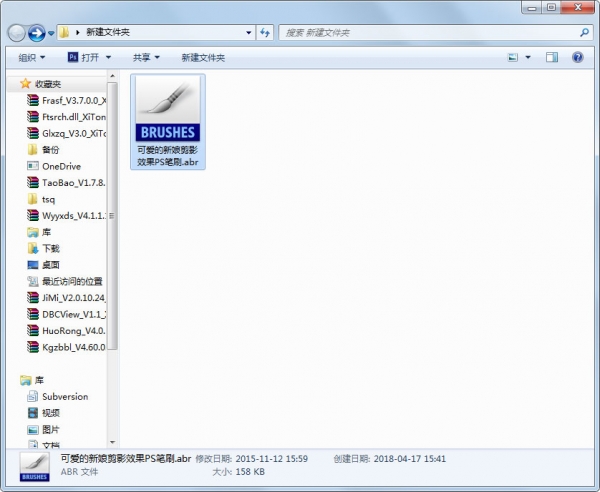
Task: Open the HuoRong_V4.0 archive item
Action: 67,331
